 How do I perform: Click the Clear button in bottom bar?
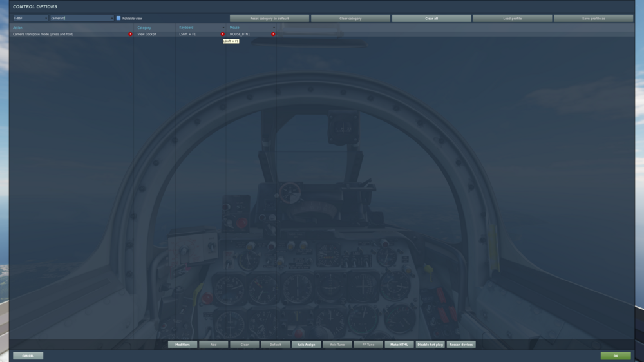pos(244,345)
